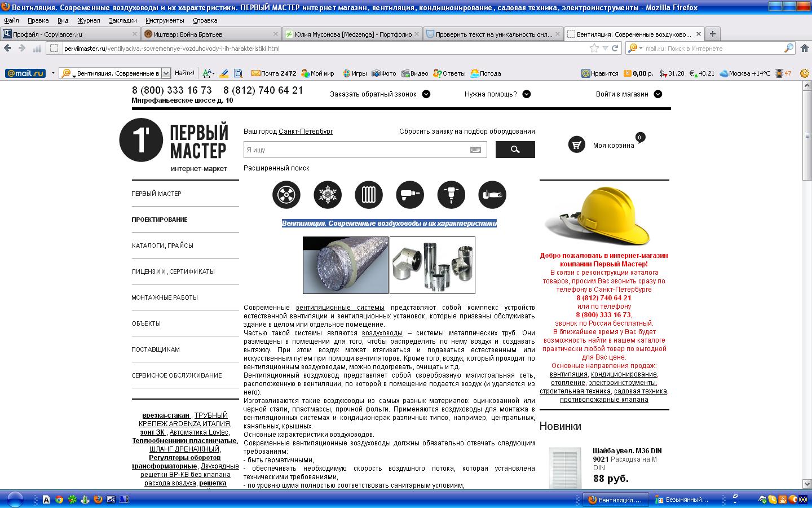
Task: Expand Нужна помощь dropdown arrow
Action: pos(527,94)
